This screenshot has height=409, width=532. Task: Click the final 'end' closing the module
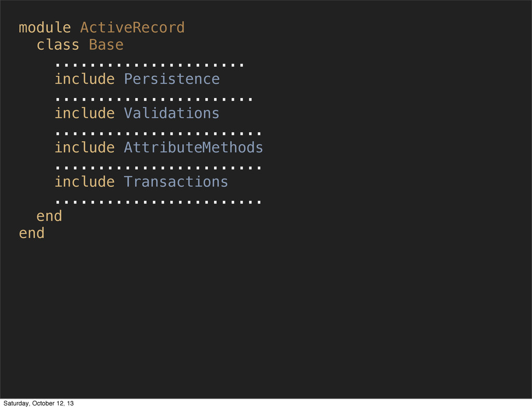(x=32, y=233)
